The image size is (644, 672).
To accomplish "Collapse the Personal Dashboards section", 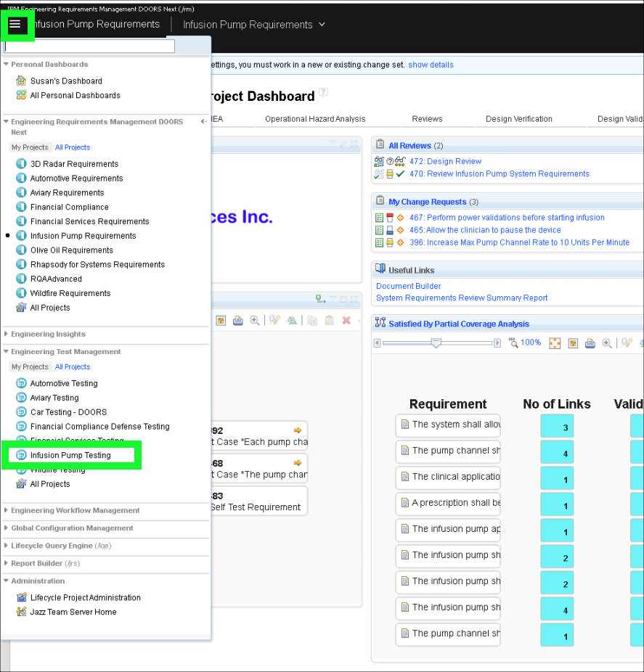I will (49, 65).
